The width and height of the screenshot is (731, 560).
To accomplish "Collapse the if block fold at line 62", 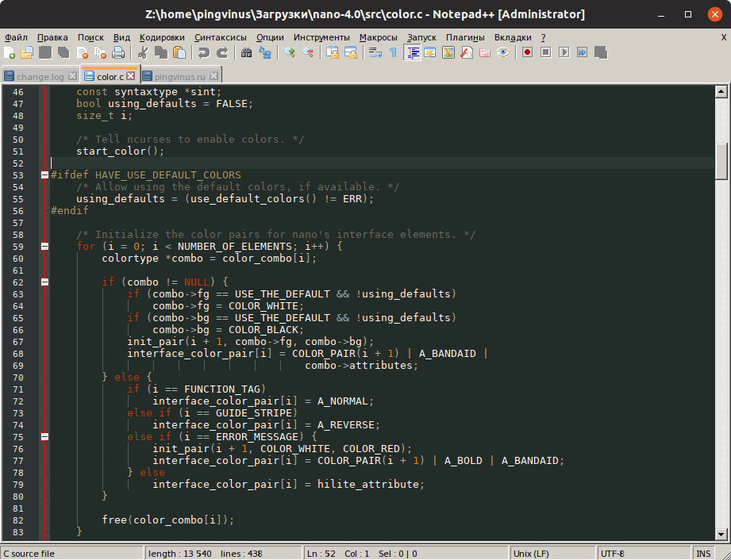I will [44, 282].
